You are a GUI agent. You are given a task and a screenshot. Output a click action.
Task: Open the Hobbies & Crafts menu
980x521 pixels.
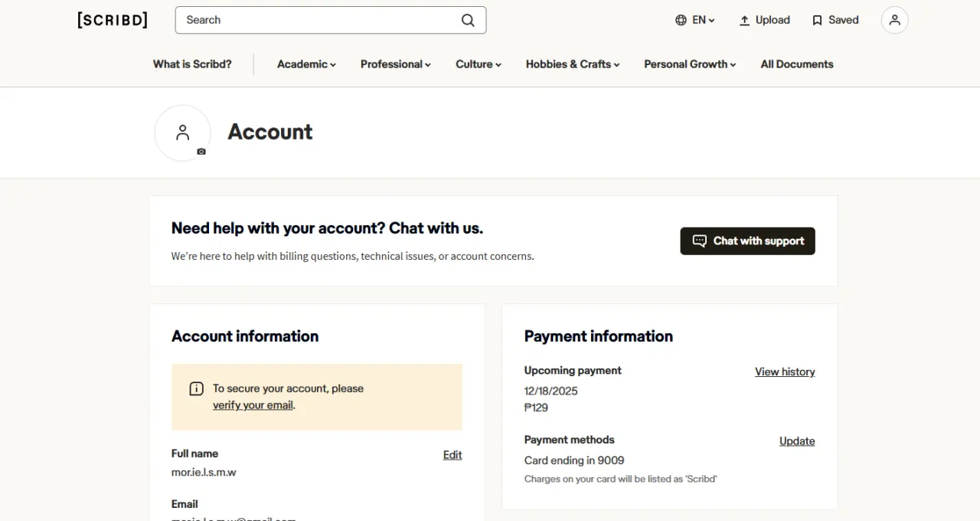(573, 64)
